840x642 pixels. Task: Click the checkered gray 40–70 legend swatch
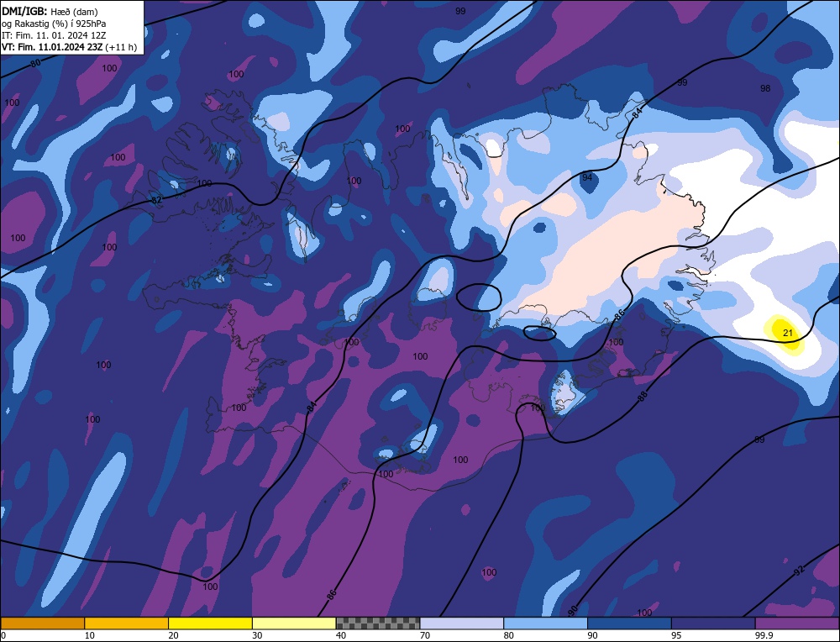(x=378, y=624)
